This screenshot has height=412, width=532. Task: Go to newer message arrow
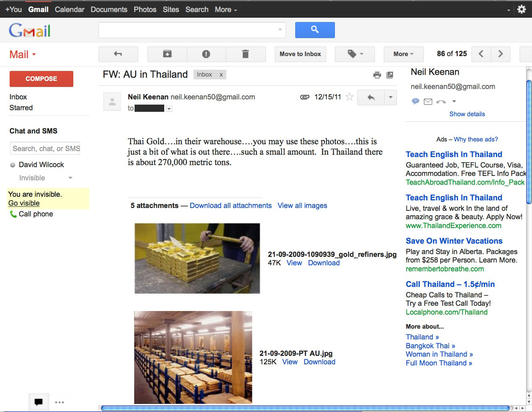(x=481, y=54)
